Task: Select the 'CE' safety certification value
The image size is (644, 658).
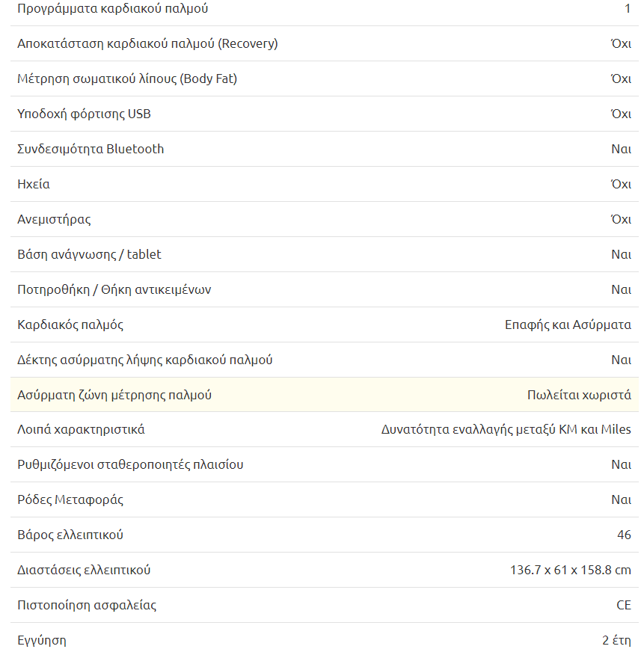Action: point(624,605)
